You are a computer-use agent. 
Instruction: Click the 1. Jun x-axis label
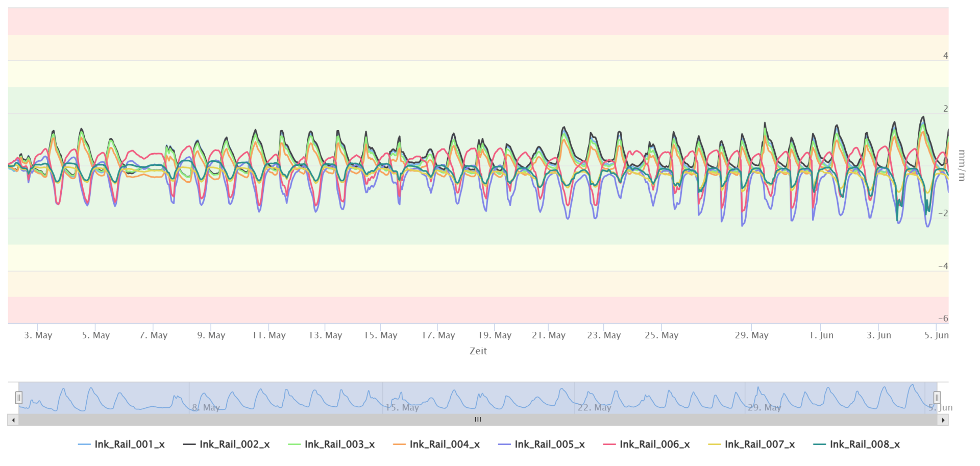coord(821,335)
